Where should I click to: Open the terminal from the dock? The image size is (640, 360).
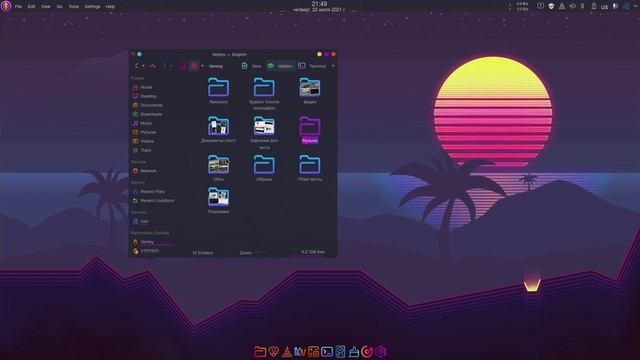click(327, 351)
